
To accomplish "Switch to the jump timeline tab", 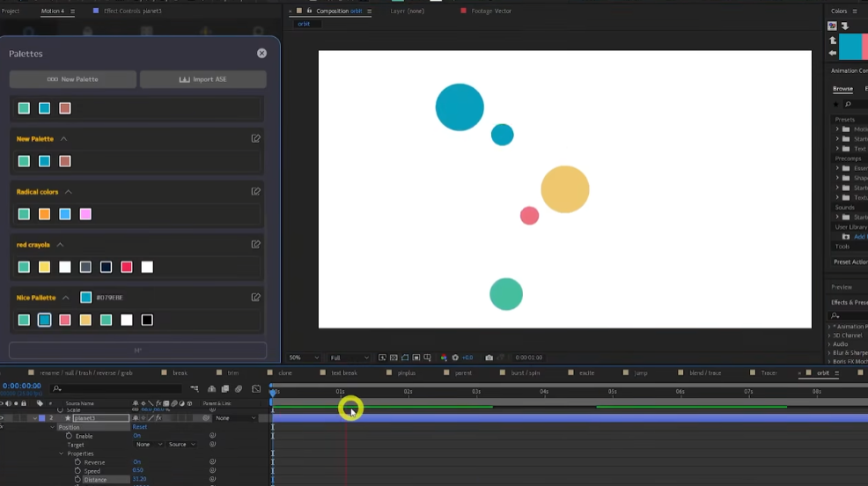I will (641, 373).
